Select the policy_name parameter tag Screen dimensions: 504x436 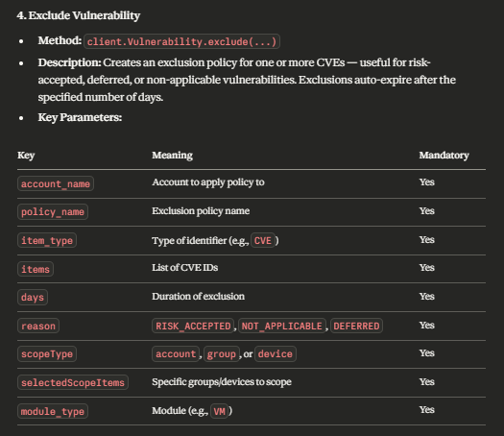53,212
